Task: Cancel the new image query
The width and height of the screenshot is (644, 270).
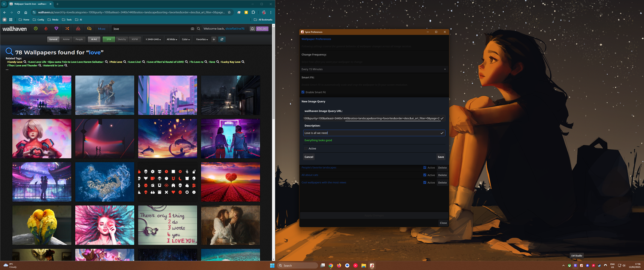Action: pyautogui.click(x=309, y=157)
